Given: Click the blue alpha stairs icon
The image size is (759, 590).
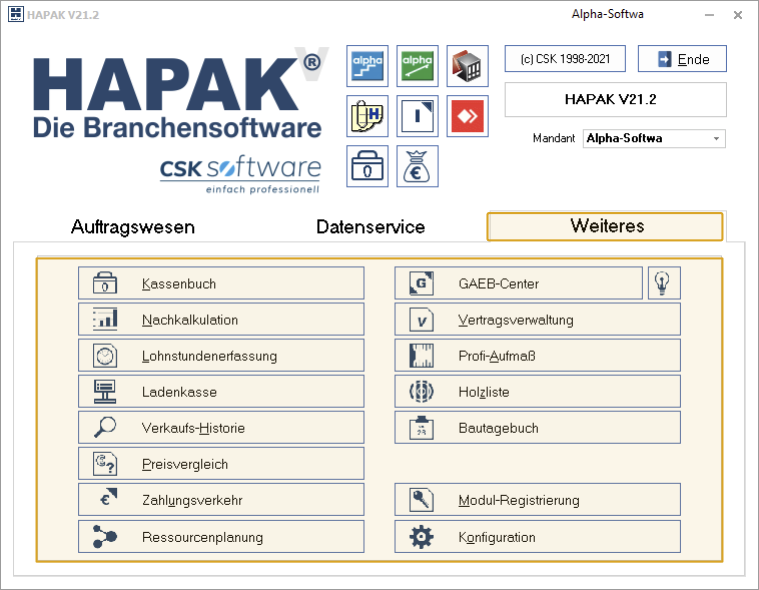Looking at the screenshot, I should 367,66.
